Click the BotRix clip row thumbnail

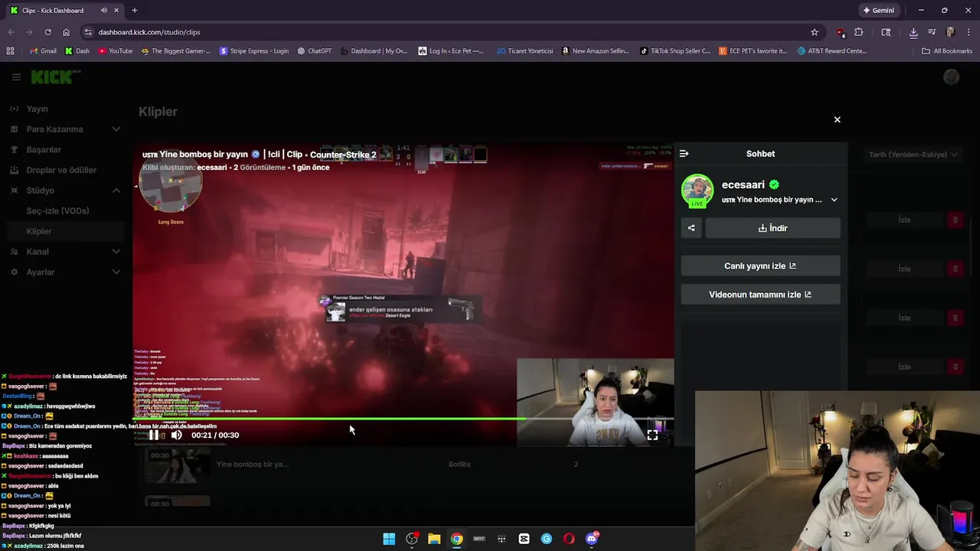[x=178, y=465]
